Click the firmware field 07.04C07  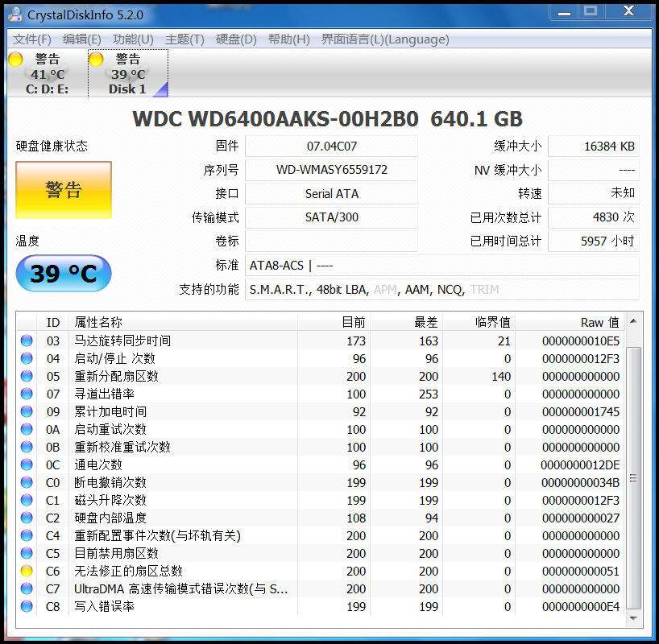332,147
